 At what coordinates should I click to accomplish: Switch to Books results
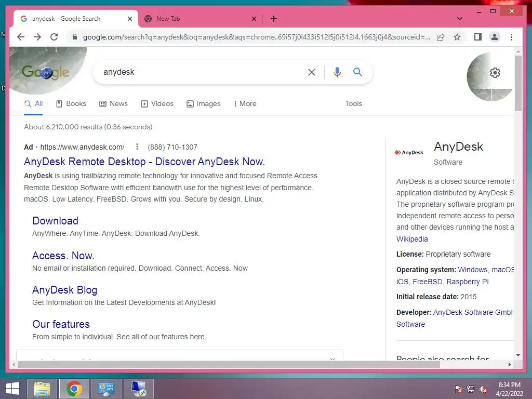71,103
